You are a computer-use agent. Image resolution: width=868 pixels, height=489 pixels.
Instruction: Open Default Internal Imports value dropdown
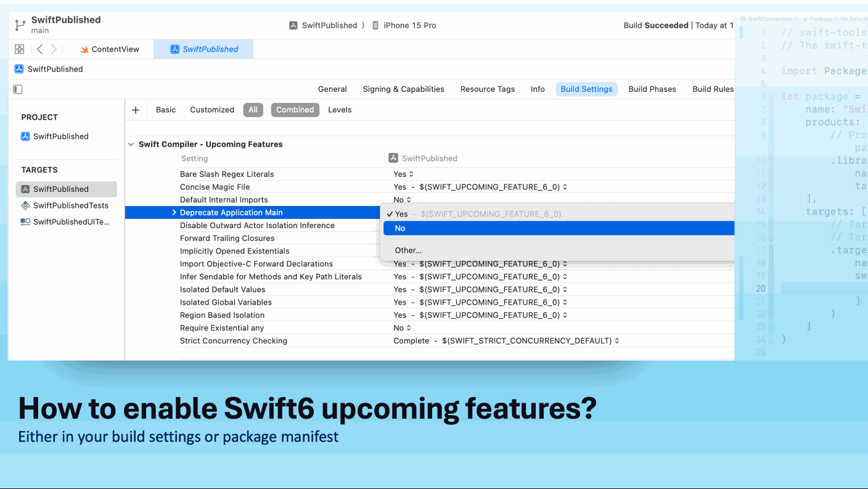click(402, 200)
